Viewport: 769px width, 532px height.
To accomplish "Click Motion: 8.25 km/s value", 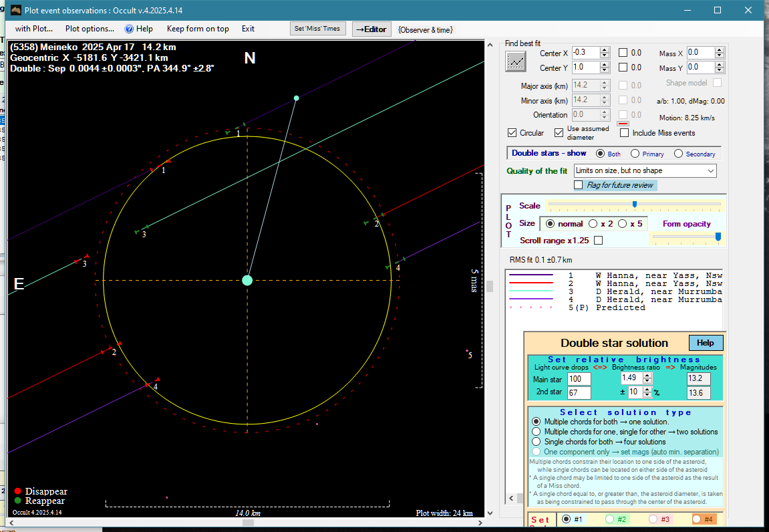I will [687, 118].
